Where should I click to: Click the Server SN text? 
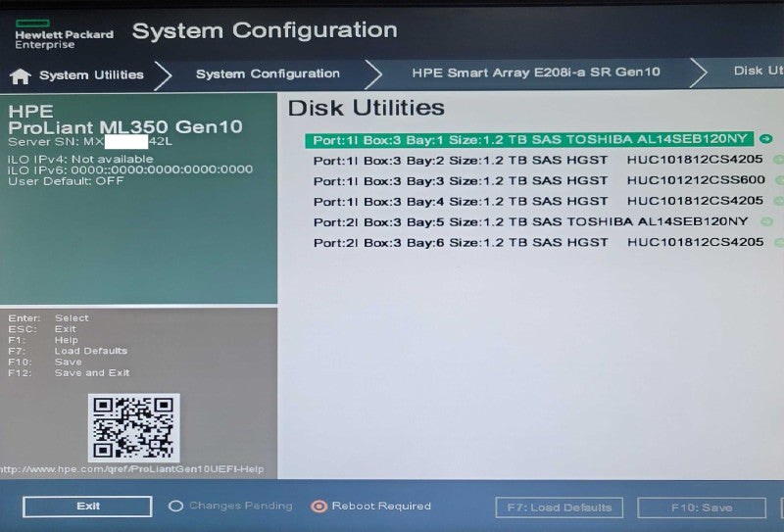coord(90,141)
